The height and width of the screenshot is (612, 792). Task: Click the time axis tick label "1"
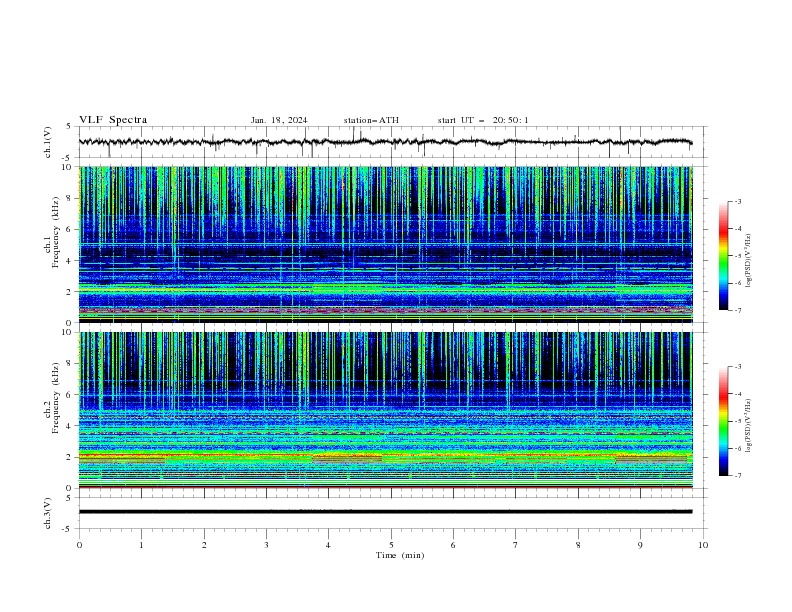point(141,545)
